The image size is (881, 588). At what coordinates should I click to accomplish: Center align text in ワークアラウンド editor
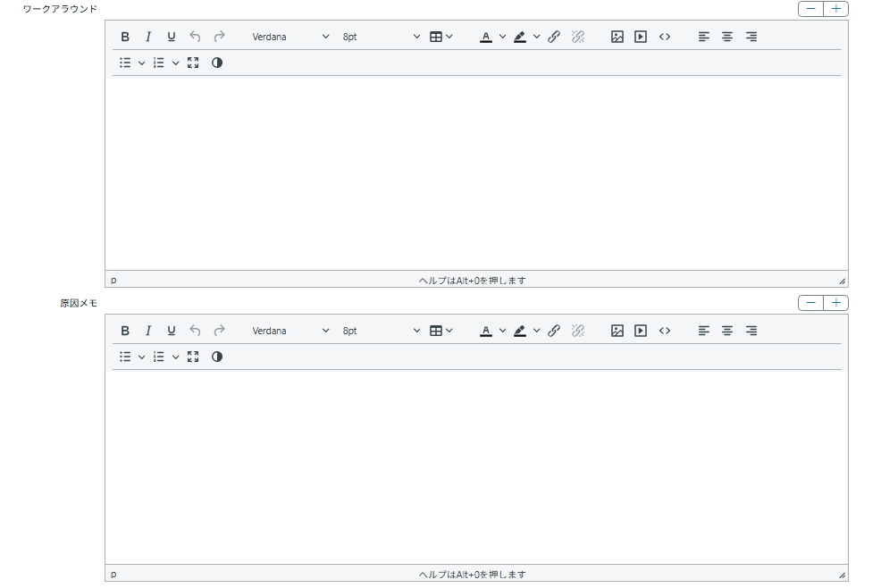(727, 37)
